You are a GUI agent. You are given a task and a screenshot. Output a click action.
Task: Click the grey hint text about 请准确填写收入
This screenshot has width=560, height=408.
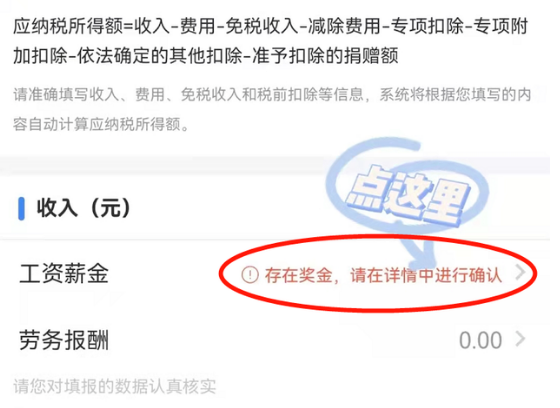pos(272,110)
